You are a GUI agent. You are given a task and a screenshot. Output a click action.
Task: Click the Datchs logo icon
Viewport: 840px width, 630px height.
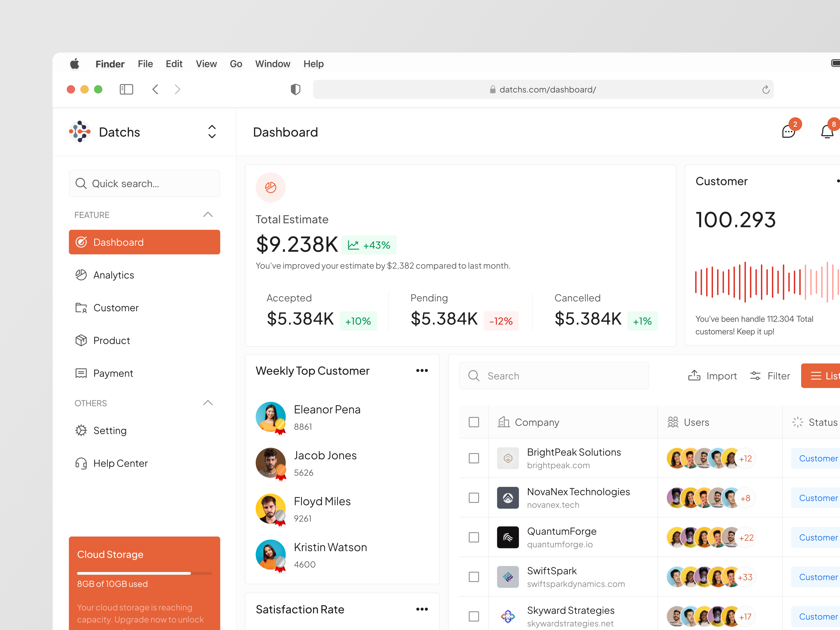(x=80, y=132)
